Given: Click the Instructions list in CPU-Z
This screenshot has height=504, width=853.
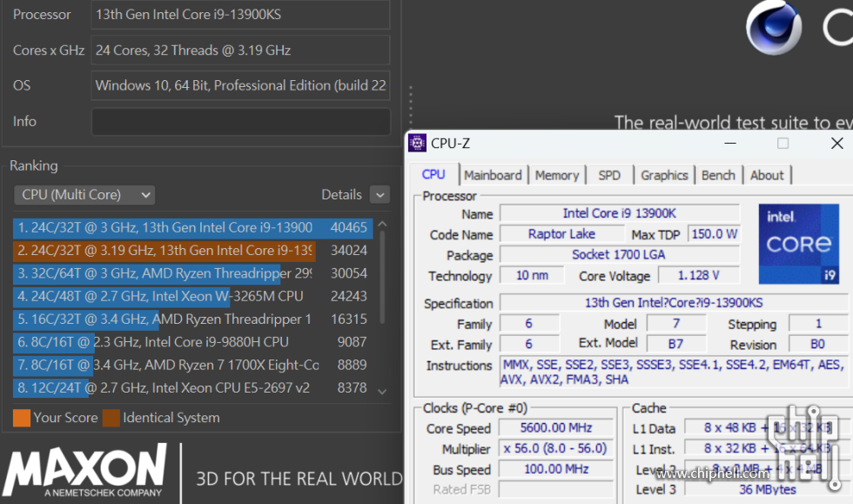Looking at the screenshot, I should click(674, 372).
